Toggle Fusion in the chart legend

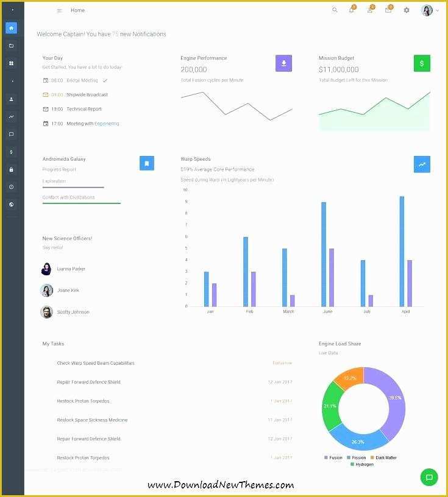click(x=333, y=457)
